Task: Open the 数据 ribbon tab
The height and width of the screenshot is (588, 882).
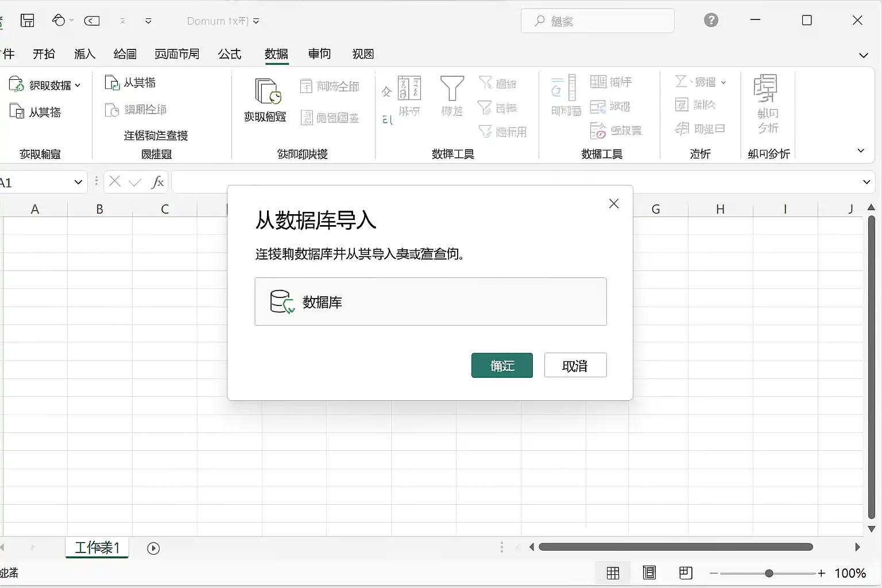Action: pos(276,54)
